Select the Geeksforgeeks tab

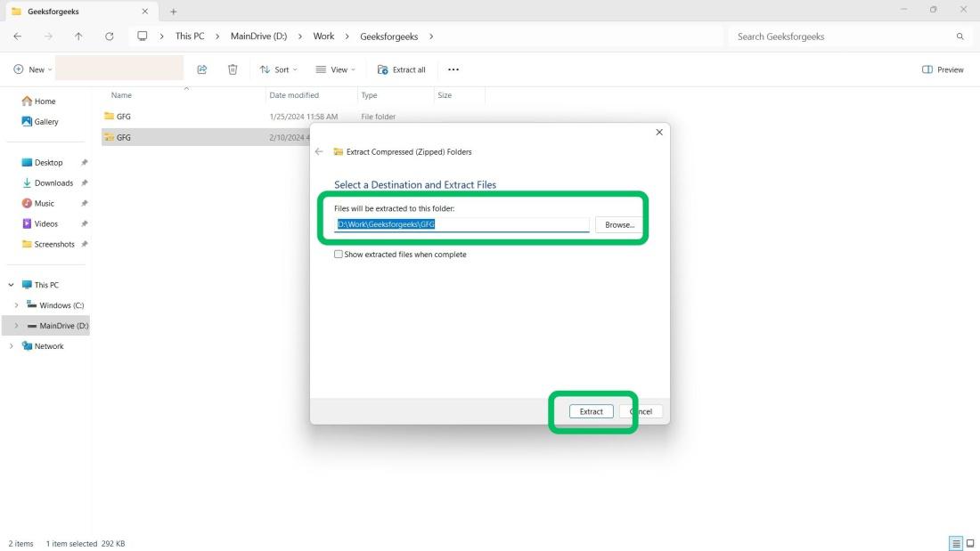pos(79,12)
